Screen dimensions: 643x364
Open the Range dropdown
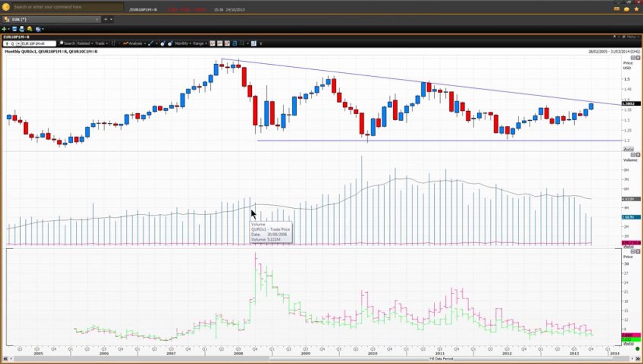click(x=200, y=43)
